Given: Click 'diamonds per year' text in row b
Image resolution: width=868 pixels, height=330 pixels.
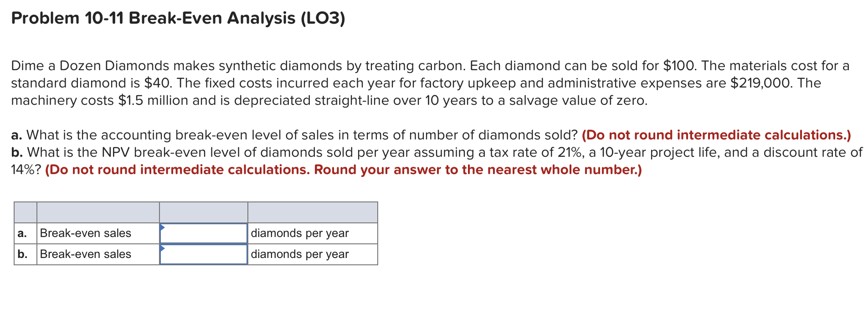Looking at the screenshot, I should tap(300, 254).
